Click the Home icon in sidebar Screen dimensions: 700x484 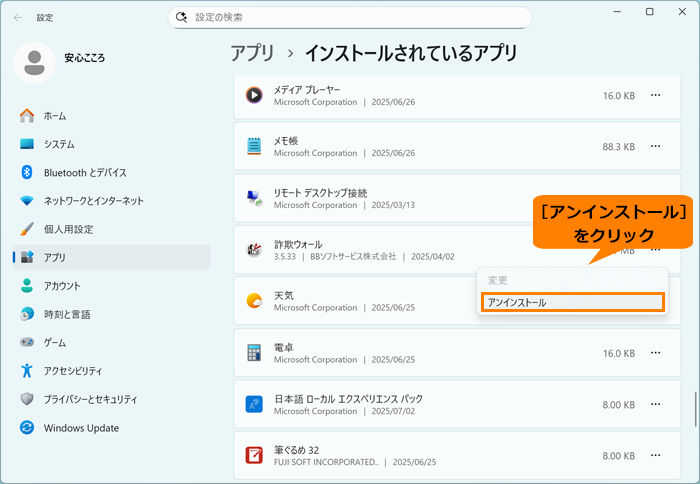(x=27, y=116)
